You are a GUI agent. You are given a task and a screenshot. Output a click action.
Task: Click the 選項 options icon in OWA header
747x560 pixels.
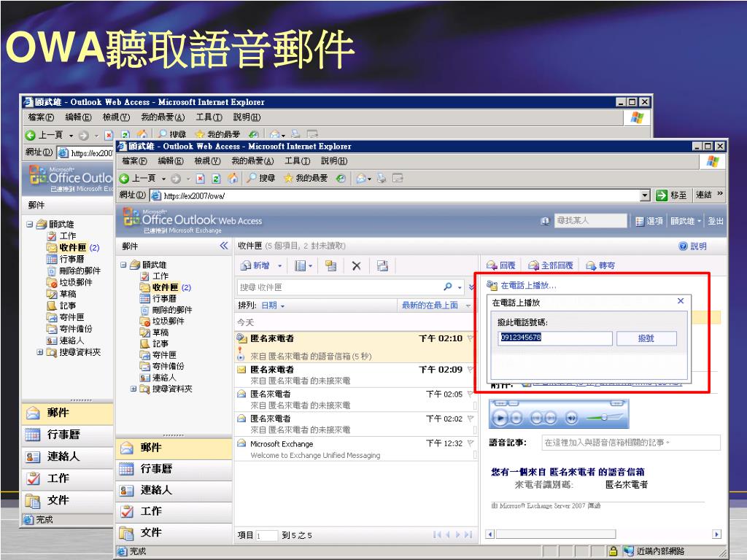click(x=640, y=222)
